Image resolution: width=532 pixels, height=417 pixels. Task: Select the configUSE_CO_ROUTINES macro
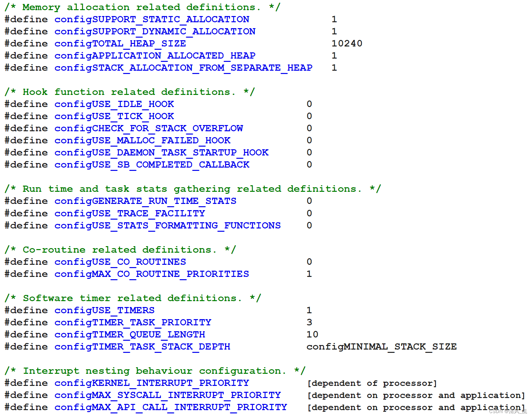120,262
